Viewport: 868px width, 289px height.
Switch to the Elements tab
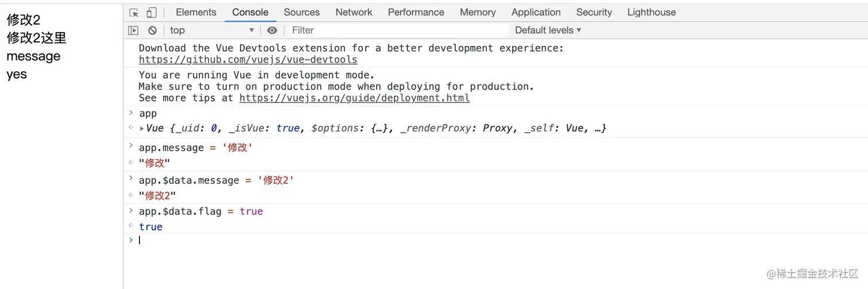coord(196,12)
